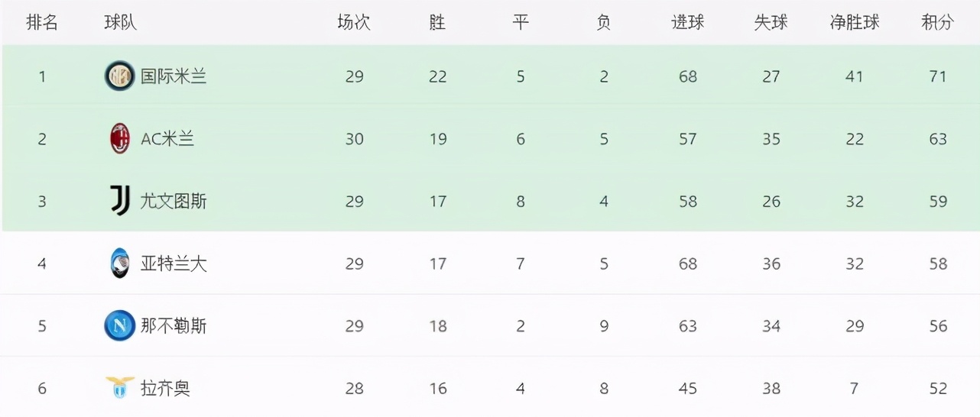The height and width of the screenshot is (417, 980).
Task: Sort by the 净胜球 column header
Action: pyautogui.click(x=855, y=23)
